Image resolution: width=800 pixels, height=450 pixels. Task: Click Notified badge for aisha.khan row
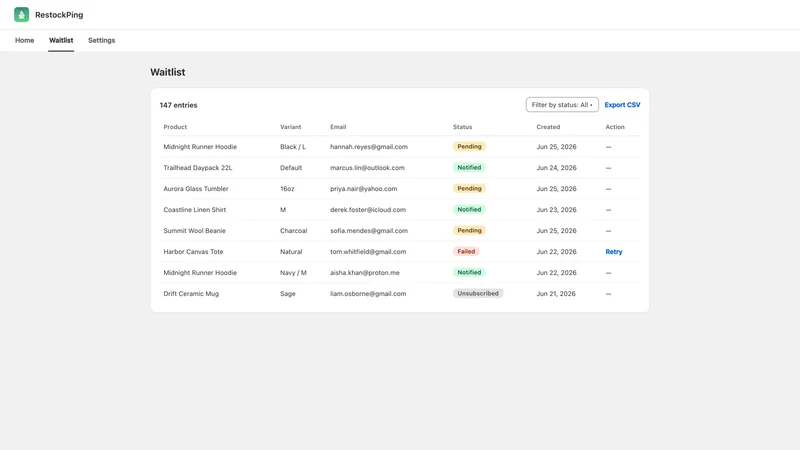pos(469,272)
